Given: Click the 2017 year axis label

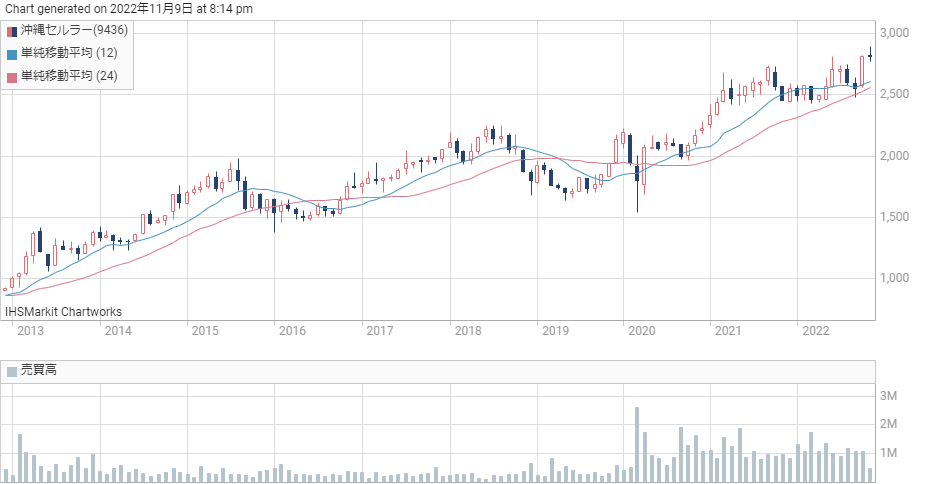Looking at the screenshot, I should (x=380, y=331).
